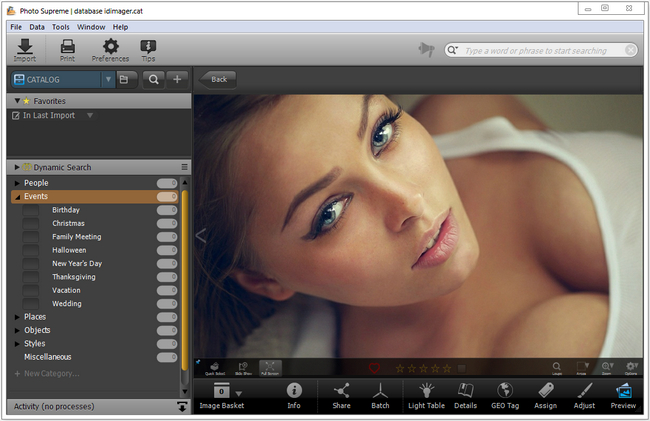This screenshot has width=650, height=421.
Task: Click the magnifier search button in catalog panel
Action: coord(153,79)
